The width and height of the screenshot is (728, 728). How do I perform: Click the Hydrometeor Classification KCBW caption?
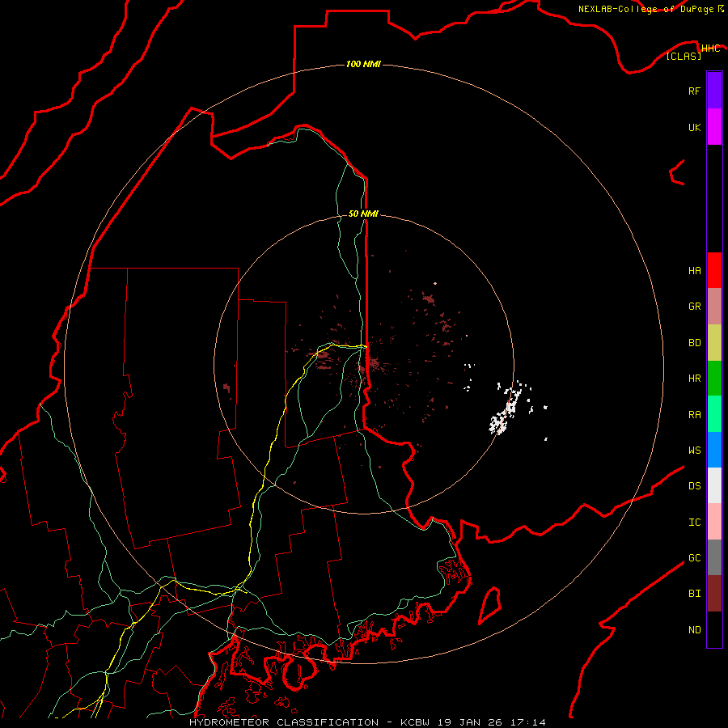coord(367,722)
